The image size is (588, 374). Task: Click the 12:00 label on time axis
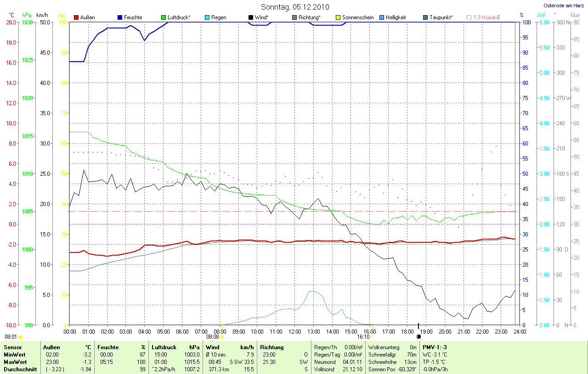click(x=294, y=331)
